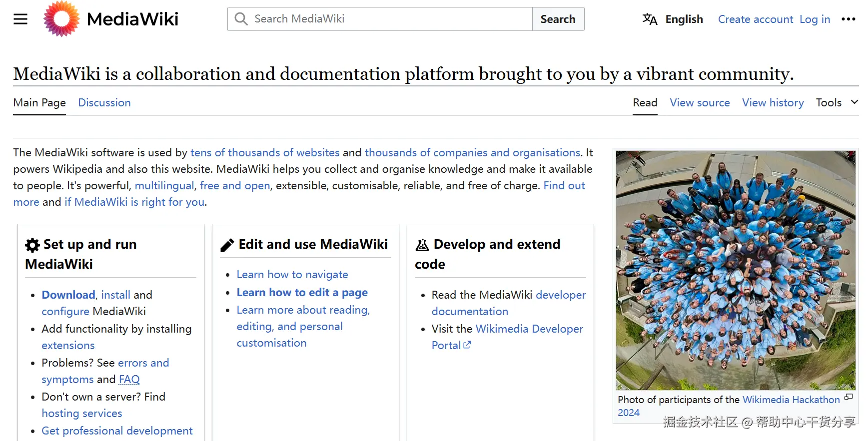
Task: Open the Hackathon group photo thumbnail
Action: coord(736,270)
